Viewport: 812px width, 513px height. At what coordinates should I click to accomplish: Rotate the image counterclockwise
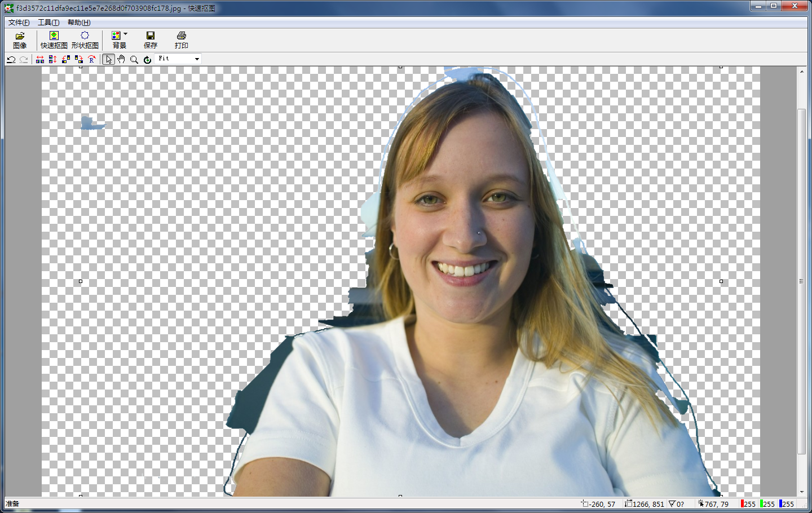pos(66,59)
